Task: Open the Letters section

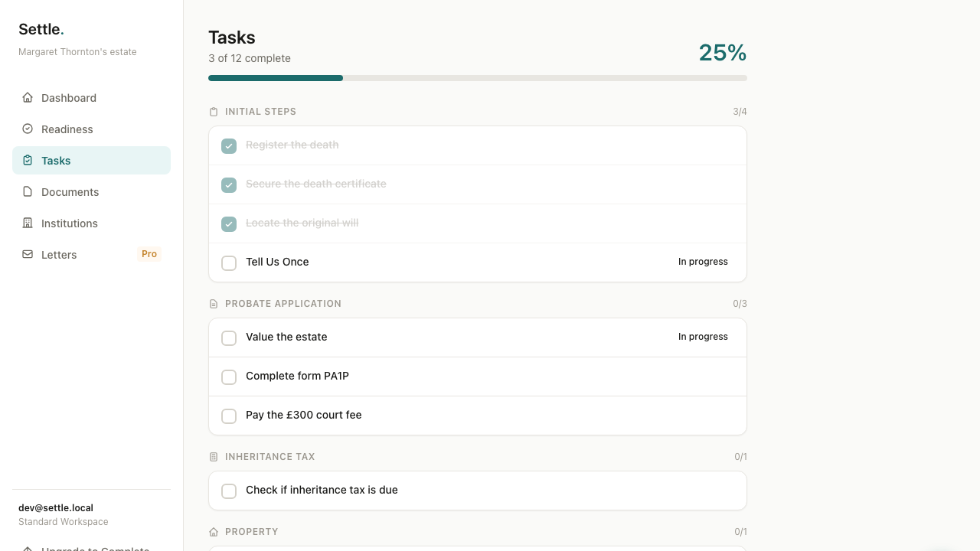Action: (x=91, y=254)
